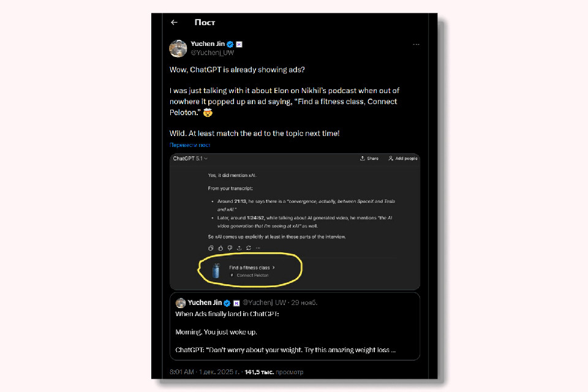This screenshot has width=588, height=392.
Task: Click the copy icon under the ChatGPT reply
Action: tap(211, 248)
